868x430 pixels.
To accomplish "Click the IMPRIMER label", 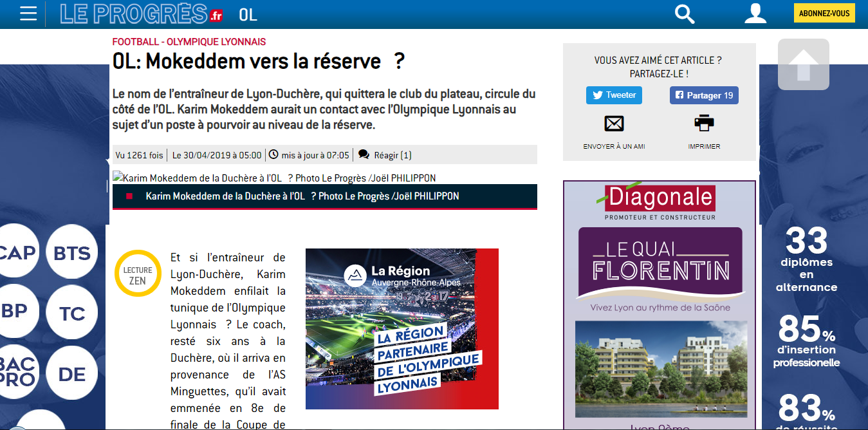I will click(704, 146).
